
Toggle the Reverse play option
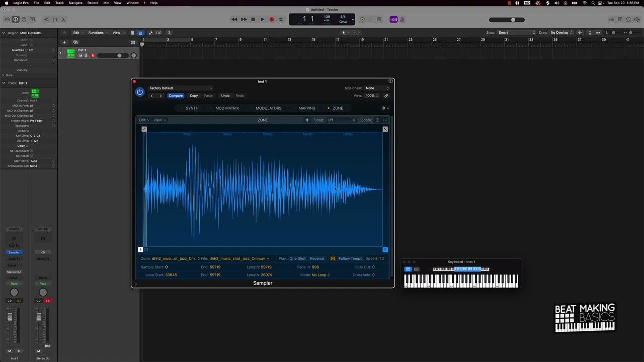point(317,259)
